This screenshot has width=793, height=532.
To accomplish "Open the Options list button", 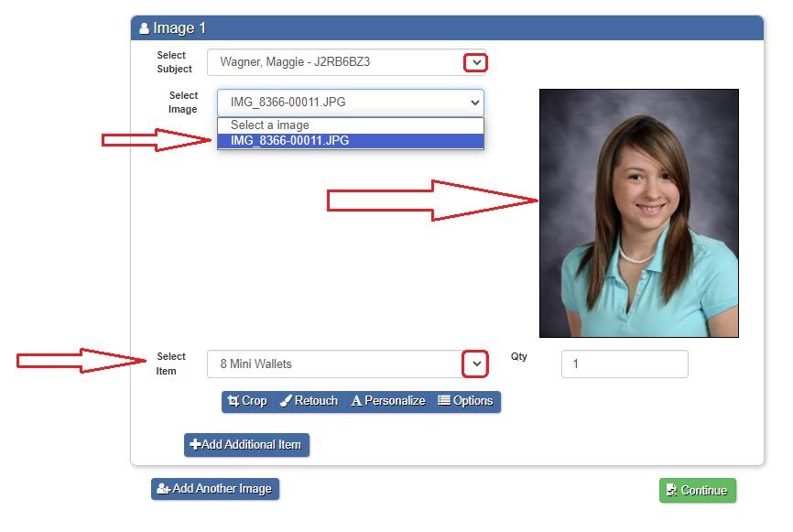I will [465, 401].
